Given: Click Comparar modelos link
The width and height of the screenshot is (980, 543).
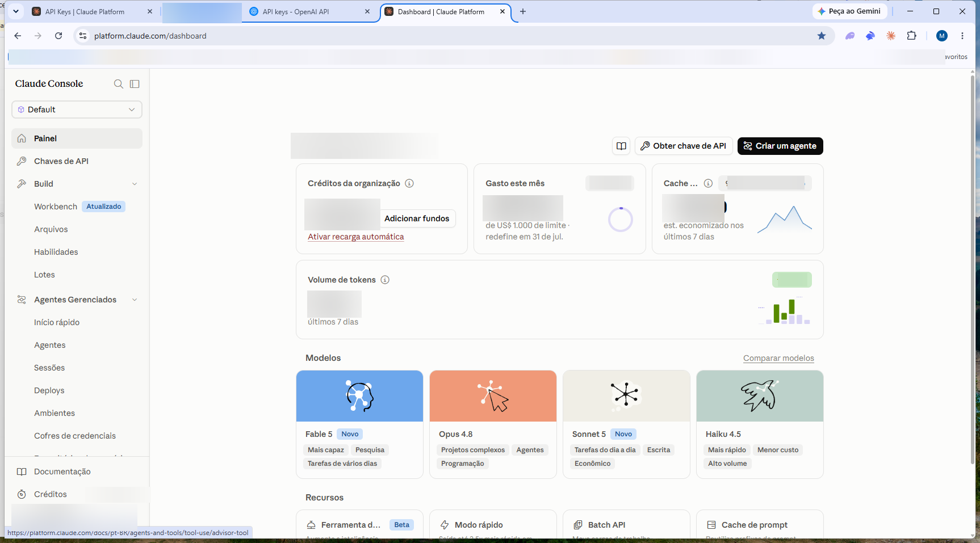Looking at the screenshot, I should (x=778, y=358).
